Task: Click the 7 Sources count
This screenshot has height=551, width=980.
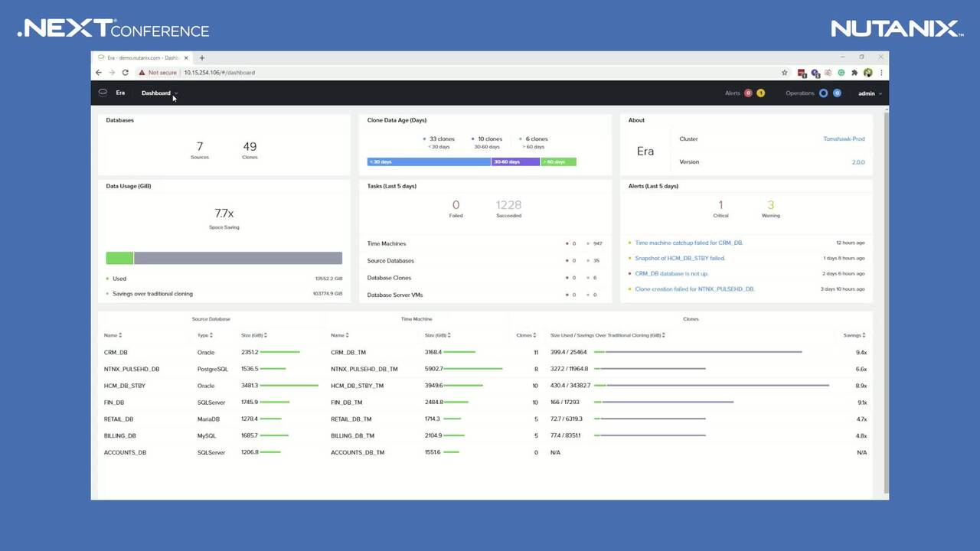Action: coord(200,147)
